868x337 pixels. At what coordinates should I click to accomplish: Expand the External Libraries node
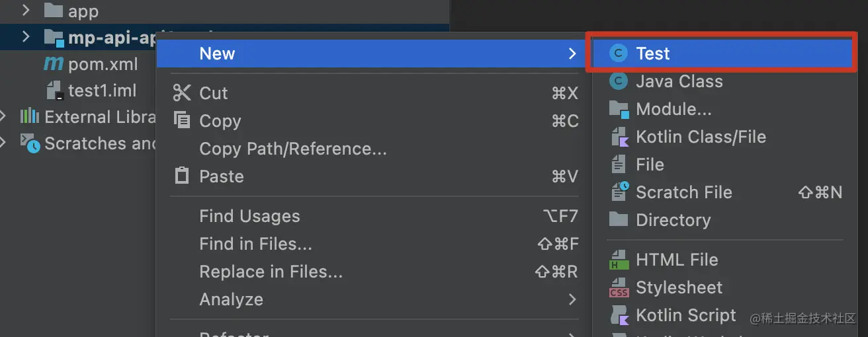point(5,117)
